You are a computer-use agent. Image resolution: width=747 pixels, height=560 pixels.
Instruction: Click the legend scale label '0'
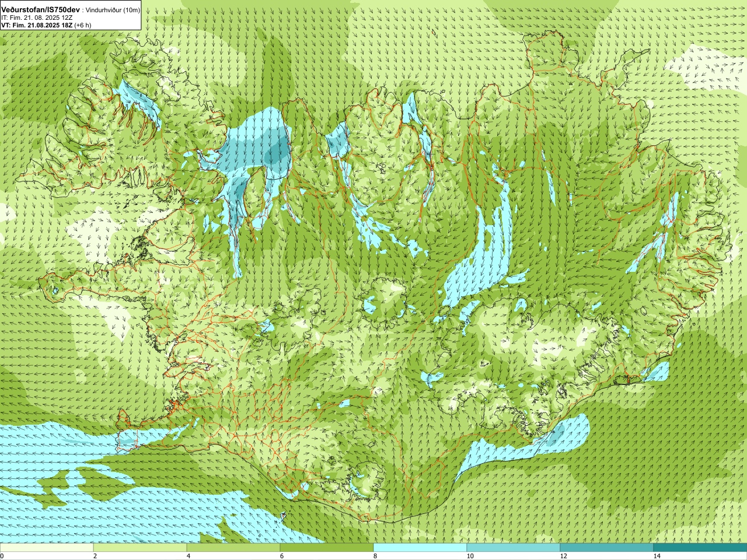point(2,556)
